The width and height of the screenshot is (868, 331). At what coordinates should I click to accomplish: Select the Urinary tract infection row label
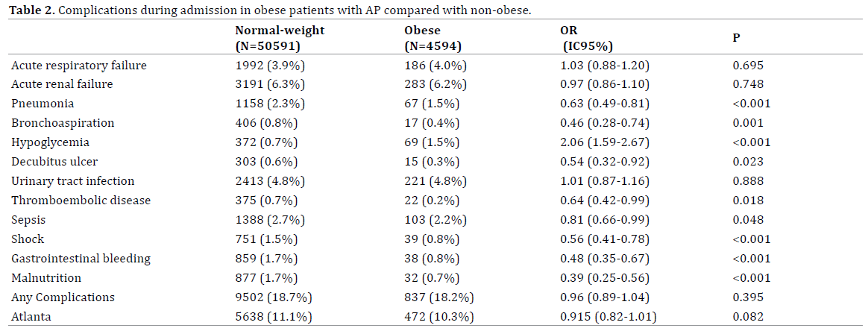[72, 181]
